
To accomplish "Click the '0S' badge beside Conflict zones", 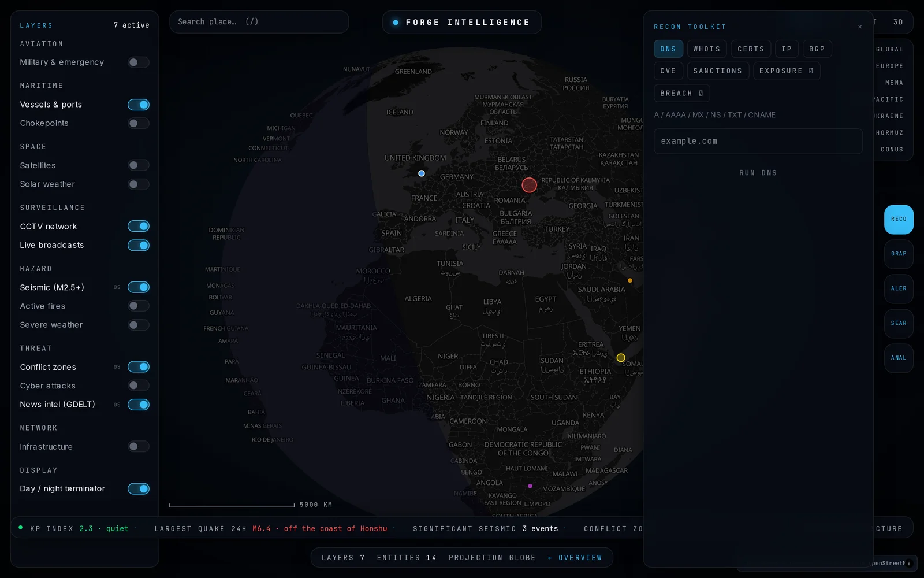I will click(117, 367).
